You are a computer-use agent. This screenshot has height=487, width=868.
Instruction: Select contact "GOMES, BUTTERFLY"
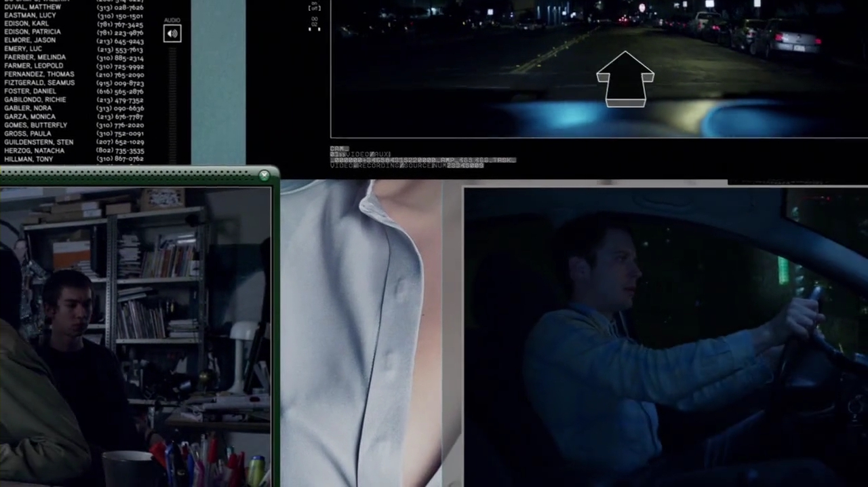tap(35, 125)
